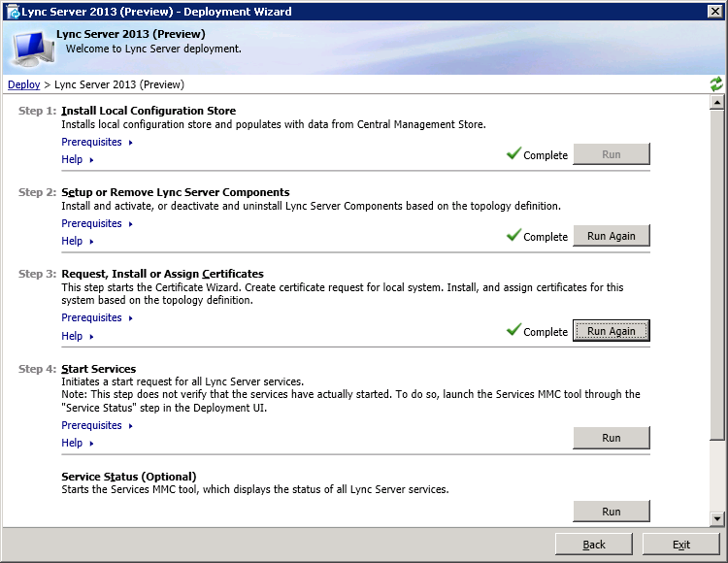Click the title bar Deployment Wizard app icon
Viewport: 728px width, 563px height.
tap(14, 12)
